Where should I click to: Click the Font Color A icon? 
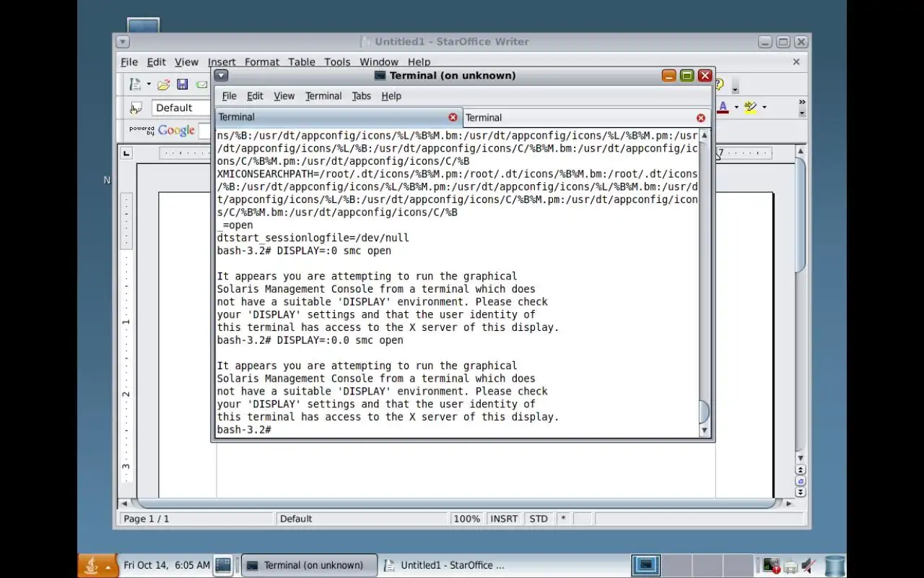(723, 108)
